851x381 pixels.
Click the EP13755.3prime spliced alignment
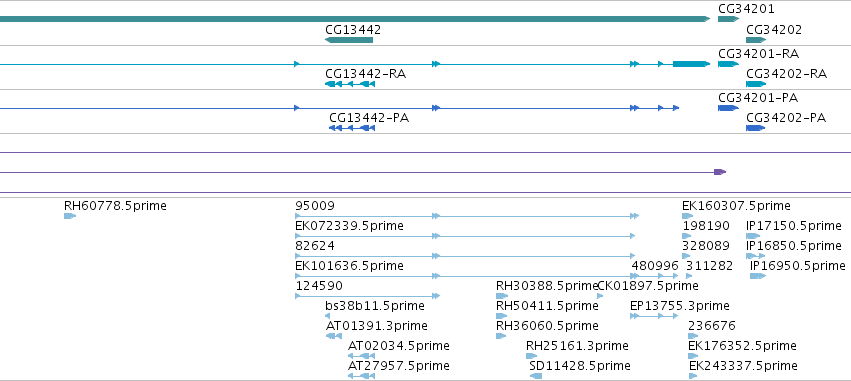654,316
